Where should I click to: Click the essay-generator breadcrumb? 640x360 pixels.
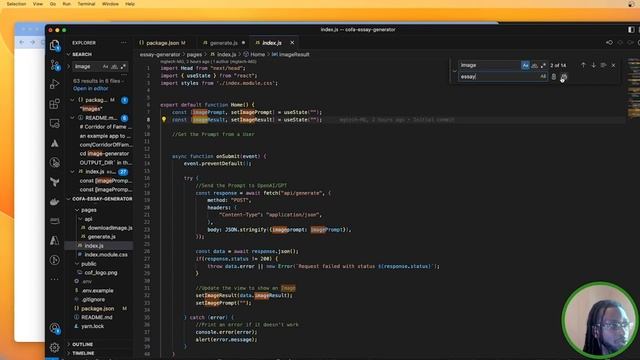tap(160, 54)
